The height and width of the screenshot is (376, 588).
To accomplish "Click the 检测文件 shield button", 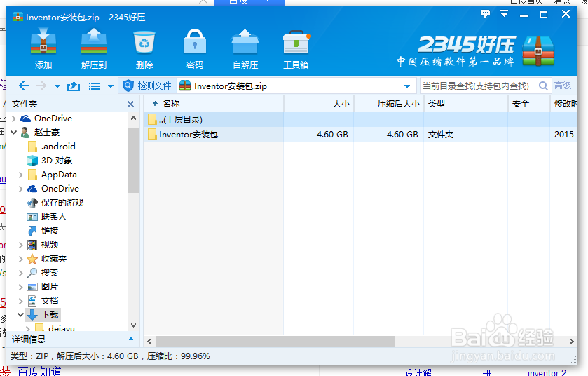I will [147, 86].
